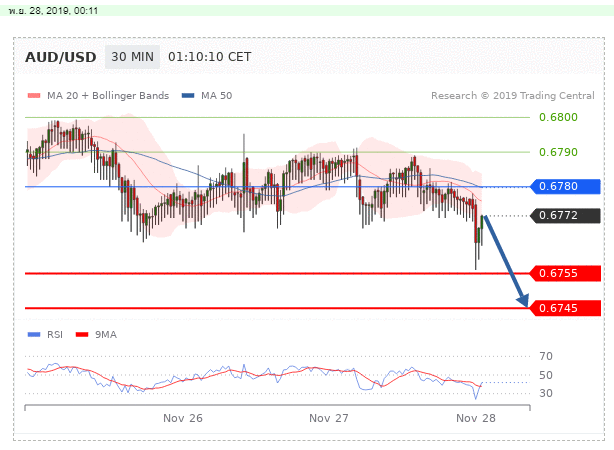This screenshot has height=450, width=614.
Task: Click the AUD/USD pair title
Action: [61, 58]
